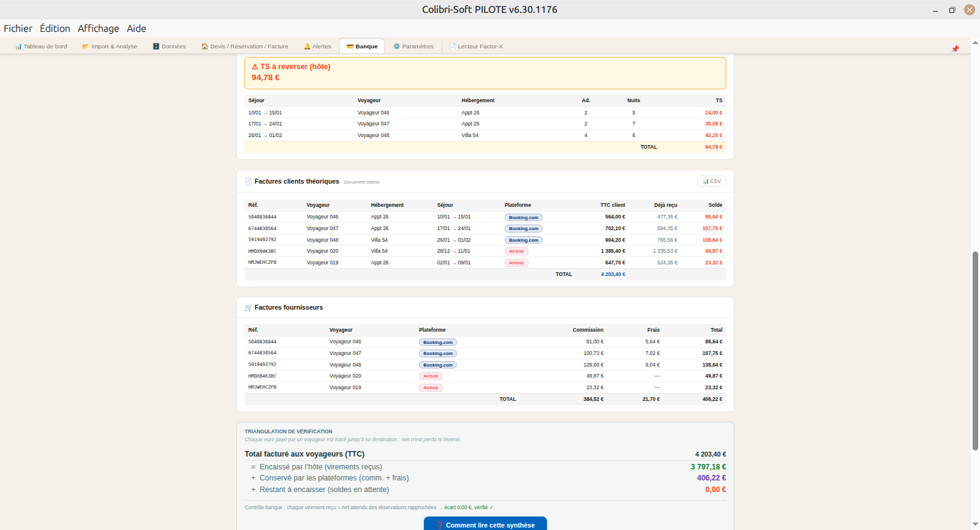Click Comment lire cette synthèse button
Image resolution: width=980 pixels, height=530 pixels.
coord(485,524)
